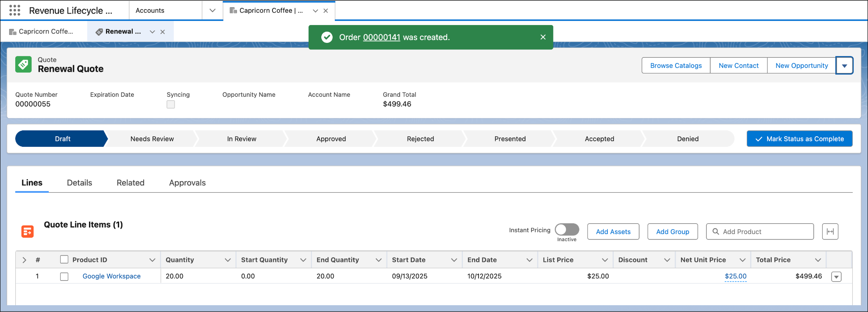Select the Accepted stage
Viewport: 868px width, 312px height.
pos(599,139)
